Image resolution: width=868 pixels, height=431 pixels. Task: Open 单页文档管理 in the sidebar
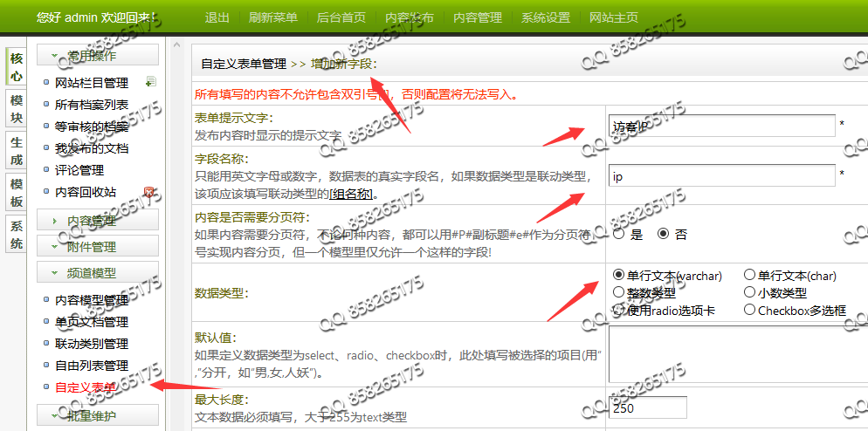pos(92,322)
